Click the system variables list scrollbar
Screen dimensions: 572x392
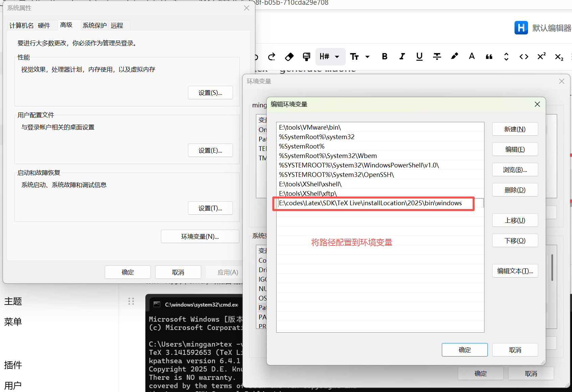pyautogui.click(x=552, y=267)
